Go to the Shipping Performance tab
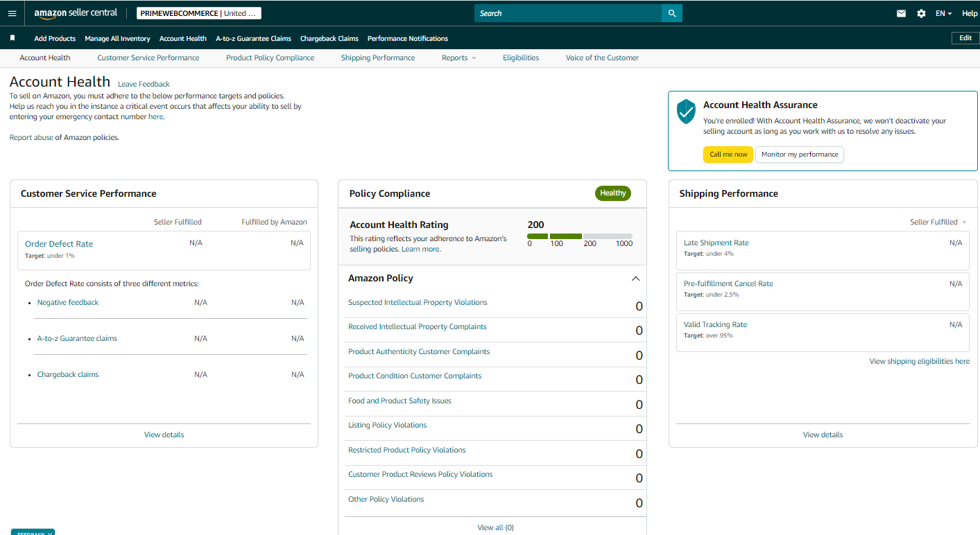 point(378,58)
